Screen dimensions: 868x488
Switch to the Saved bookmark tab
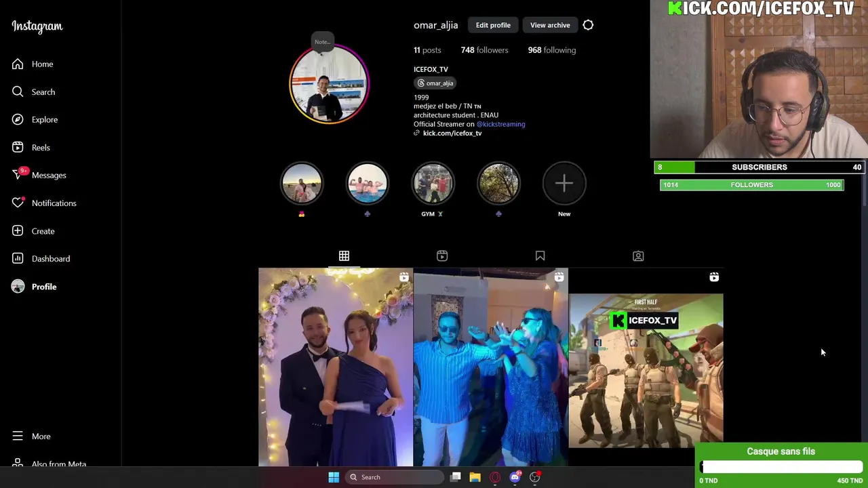pyautogui.click(x=540, y=256)
